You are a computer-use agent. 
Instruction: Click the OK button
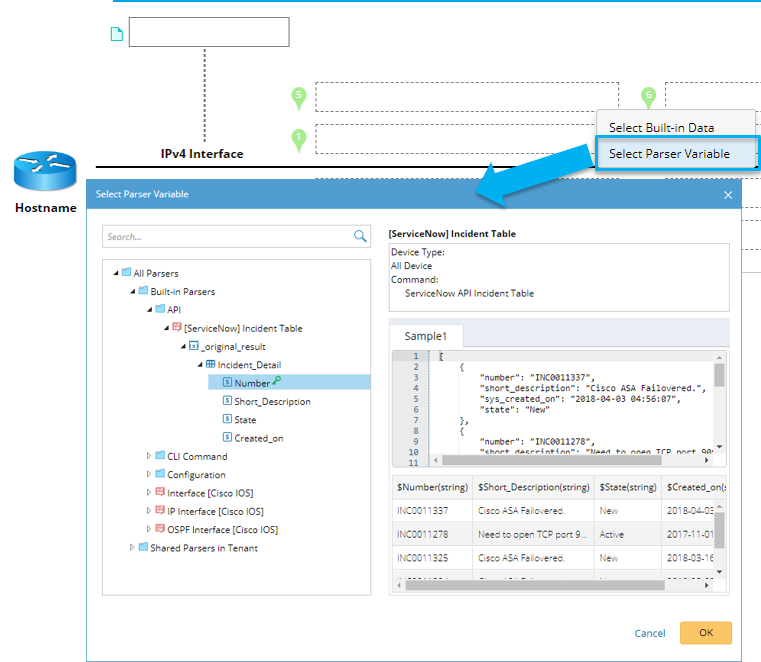pos(706,633)
